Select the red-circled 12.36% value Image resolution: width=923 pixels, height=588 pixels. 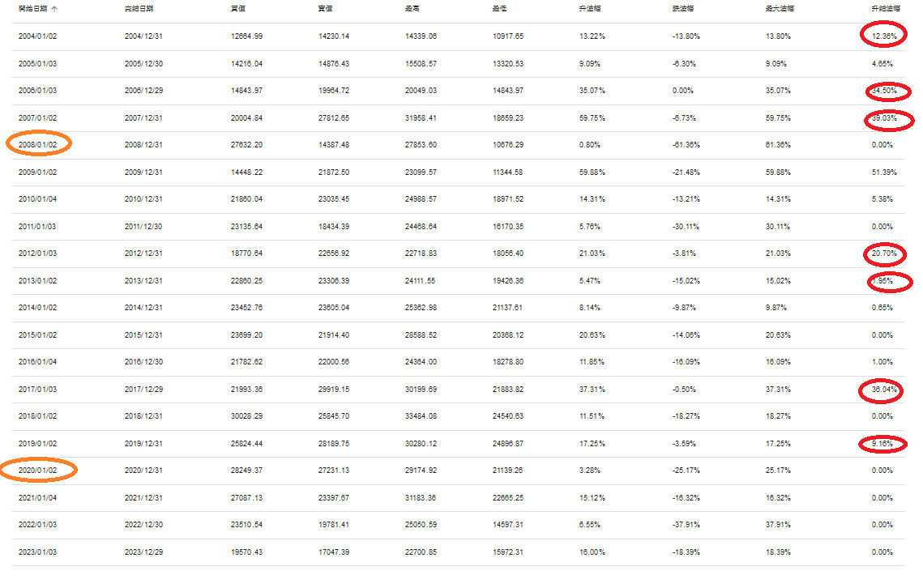(x=882, y=36)
